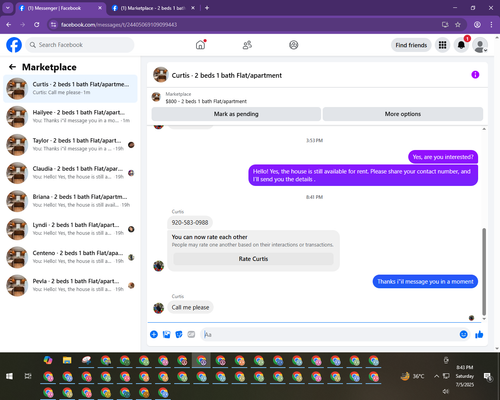Open Curtis conversation in the chat list
The height and width of the screenshot is (400, 500).
[70, 89]
